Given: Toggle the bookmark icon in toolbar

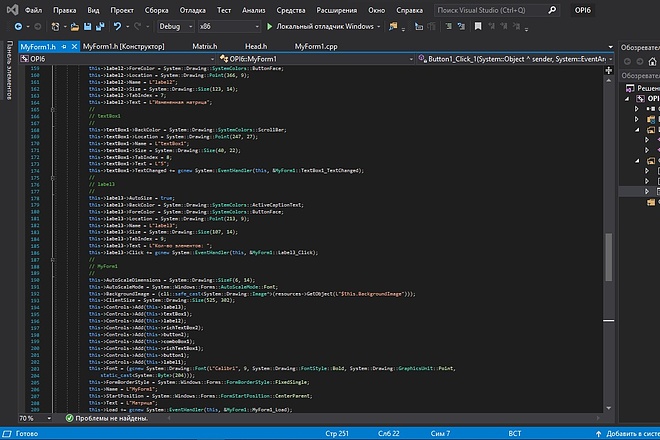Looking at the screenshot, I should pyautogui.click(x=478, y=27).
